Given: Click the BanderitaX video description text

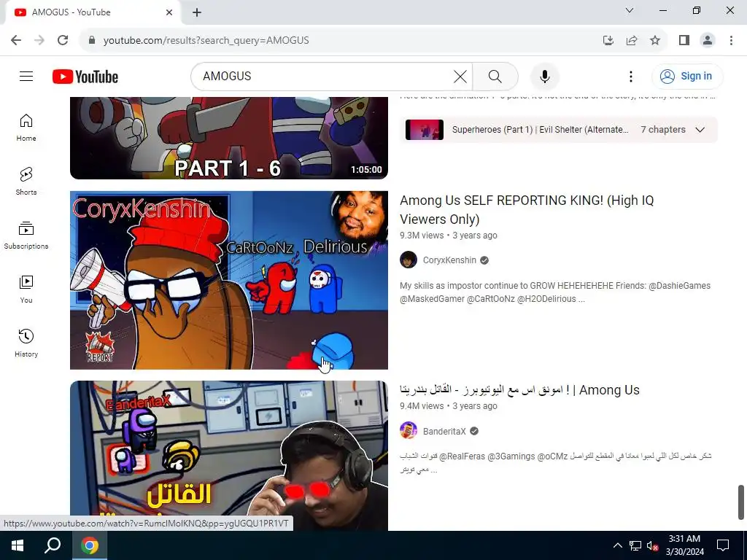Looking at the screenshot, I should click(555, 462).
